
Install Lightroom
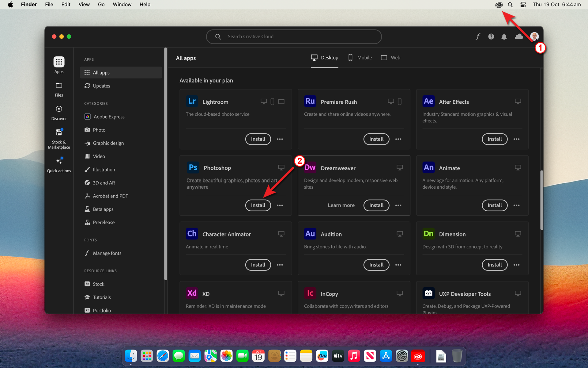258,139
